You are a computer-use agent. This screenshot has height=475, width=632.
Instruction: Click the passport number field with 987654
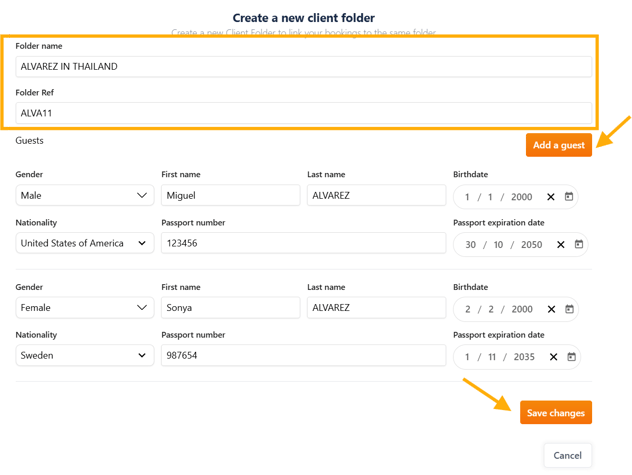coord(303,355)
